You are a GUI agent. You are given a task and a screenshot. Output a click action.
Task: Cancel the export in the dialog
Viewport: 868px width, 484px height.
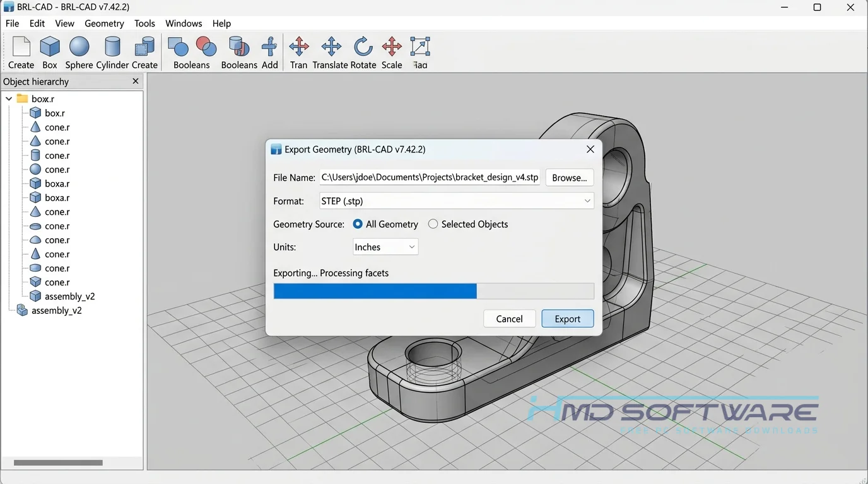[509, 319]
